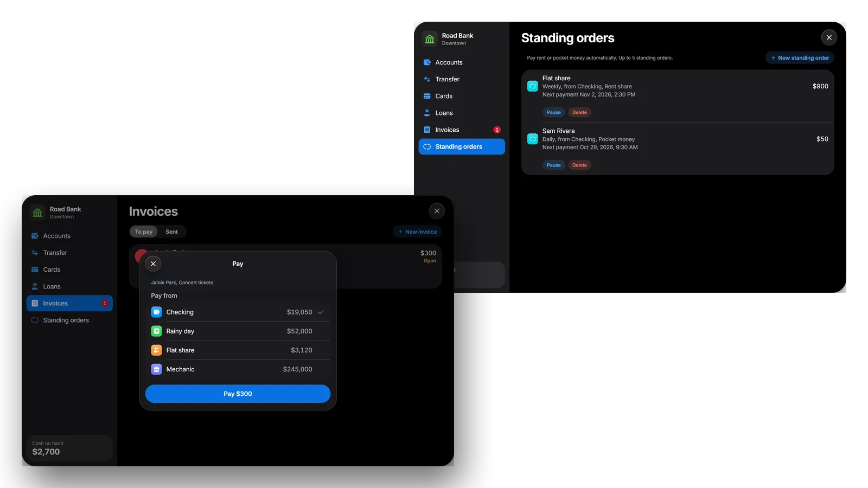Open Accounts icon in Invoices window sidebar
Image resolution: width=868 pixels, height=488 pixels.
tap(35, 236)
